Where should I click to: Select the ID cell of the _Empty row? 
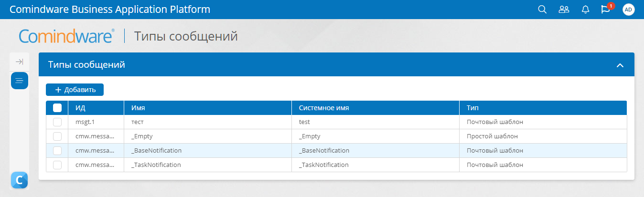point(96,136)
